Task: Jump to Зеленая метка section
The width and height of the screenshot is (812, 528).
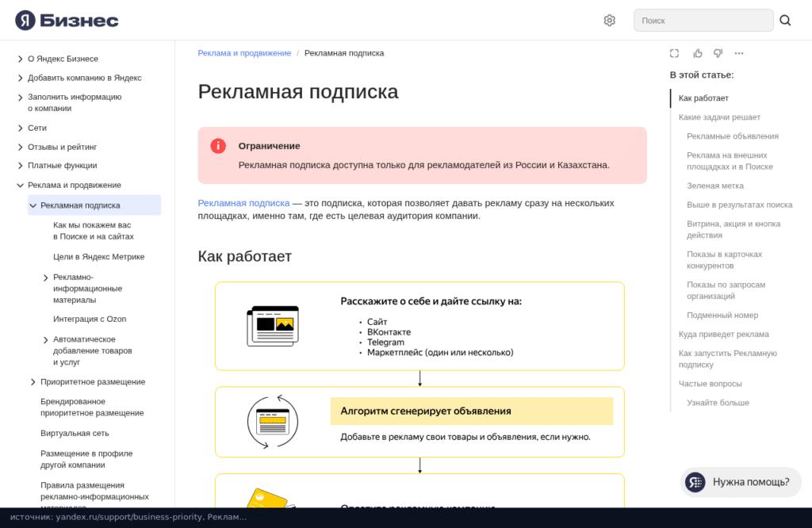Action: (x=715, y=186)
